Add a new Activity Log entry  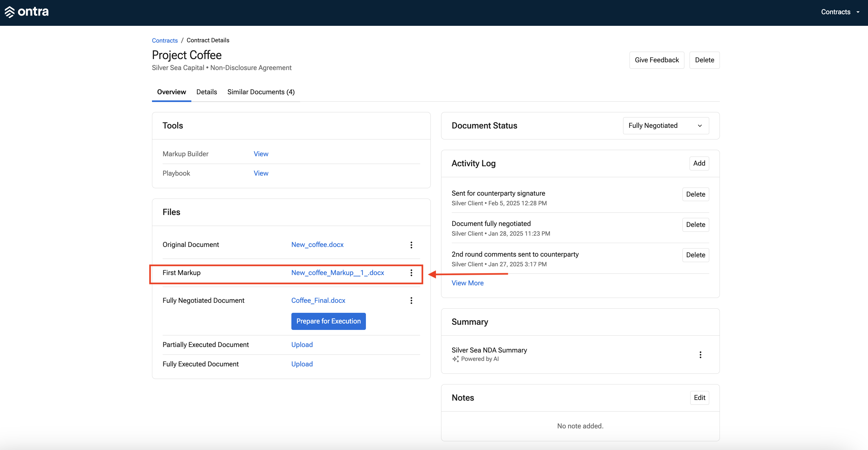pyautogui.click(x=699, y=163)
